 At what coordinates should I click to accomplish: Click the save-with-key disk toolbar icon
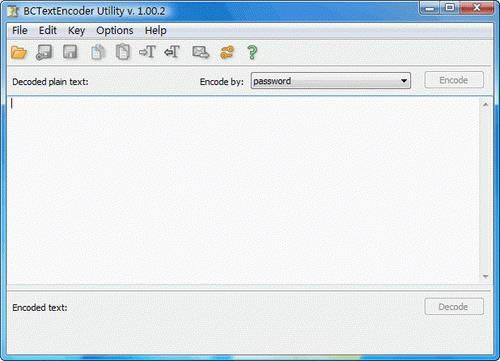pyautogui.click(x=44, y=52)
